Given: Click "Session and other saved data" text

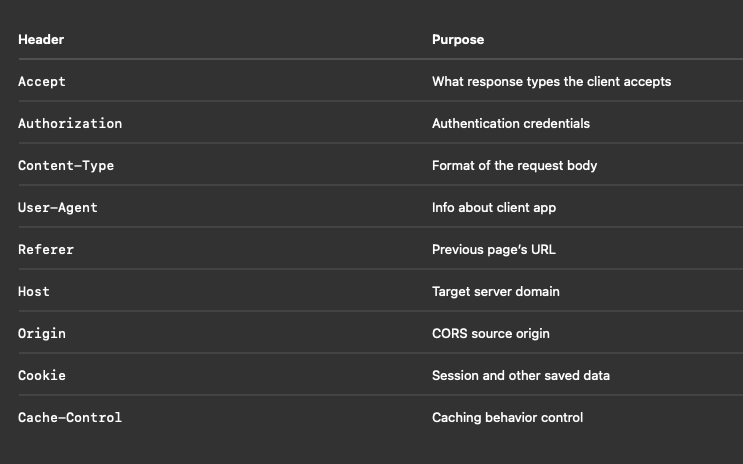Looking at the screenshot, I should coord(520,375).
